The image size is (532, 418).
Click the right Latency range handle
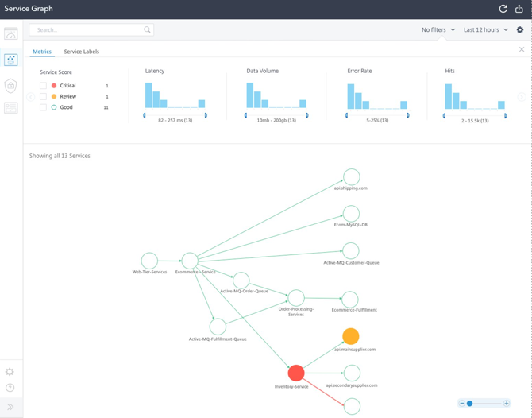[x=206, y=115]
